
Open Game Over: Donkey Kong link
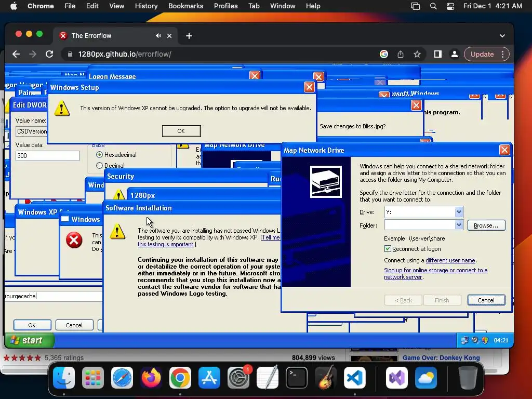tap(441, 357)
